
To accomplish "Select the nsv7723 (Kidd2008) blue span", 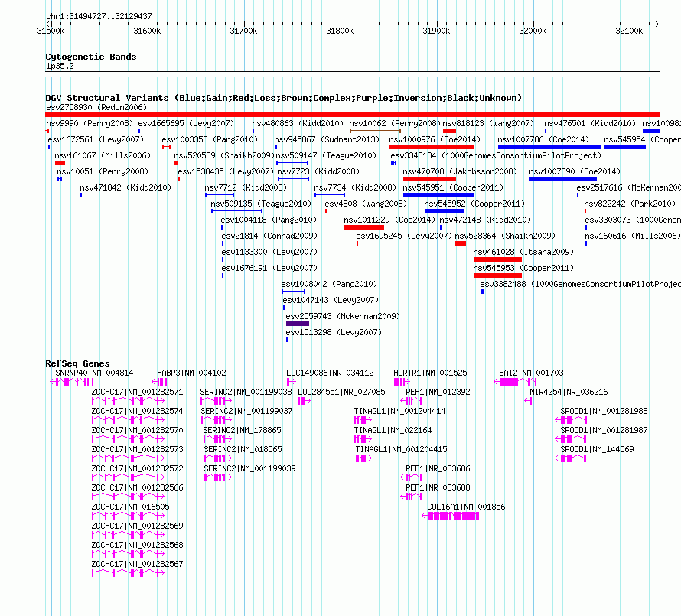I will coord(294,179).
